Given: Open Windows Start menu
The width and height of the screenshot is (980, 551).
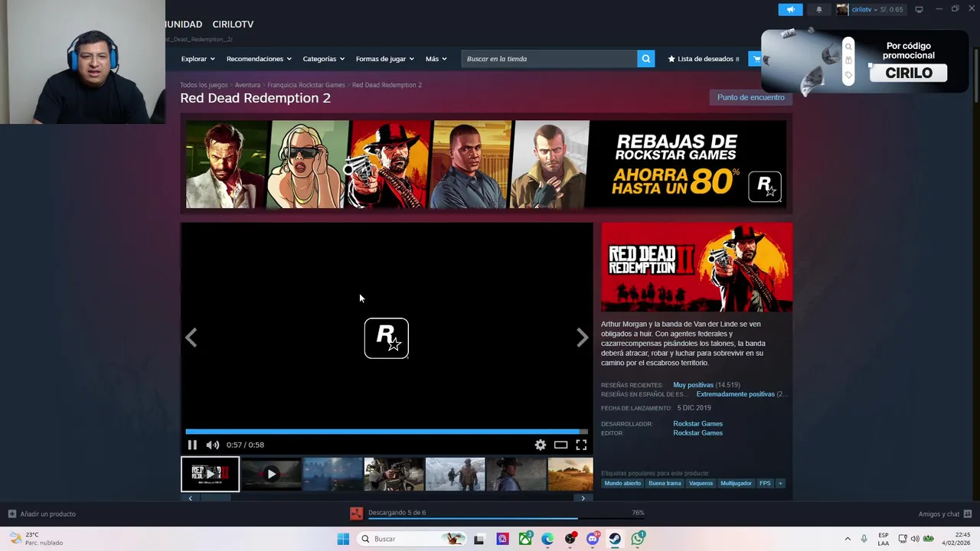Looking at the screenshot, I should coord(343,539).
